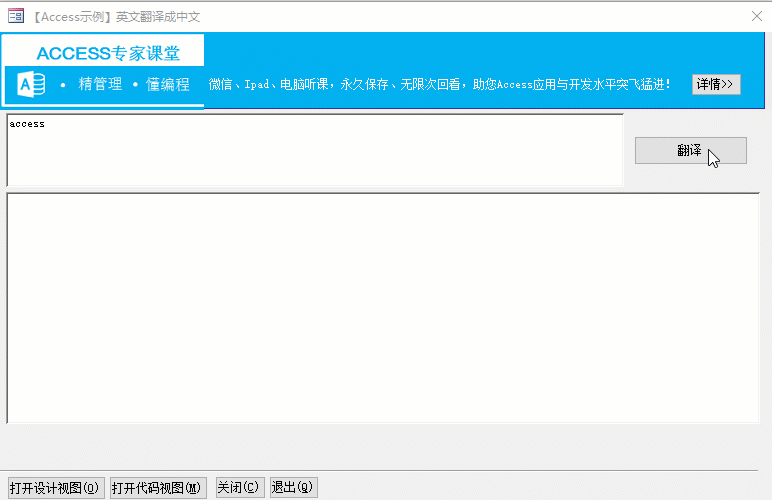Click the 退出(Q) button
The height and width of the screenshot is (500, 772).
(x=293, y=487)
